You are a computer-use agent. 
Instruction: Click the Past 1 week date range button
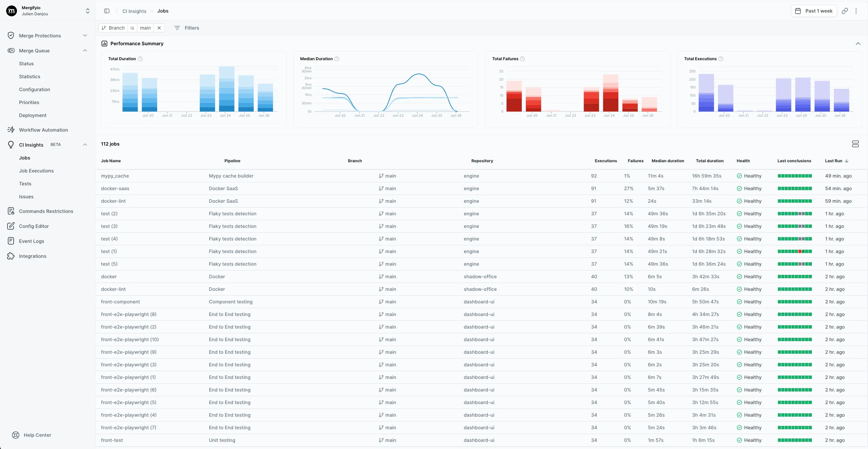point(814,11)
